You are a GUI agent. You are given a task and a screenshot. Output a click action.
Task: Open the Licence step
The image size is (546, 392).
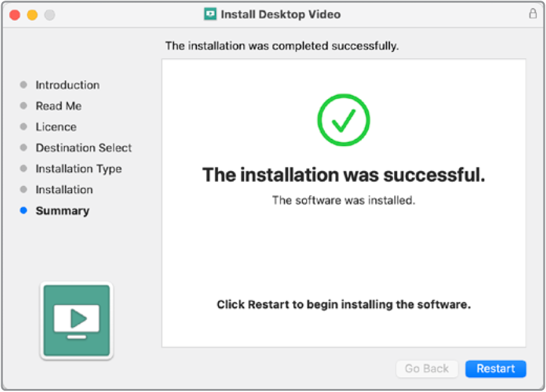[56, 127]
